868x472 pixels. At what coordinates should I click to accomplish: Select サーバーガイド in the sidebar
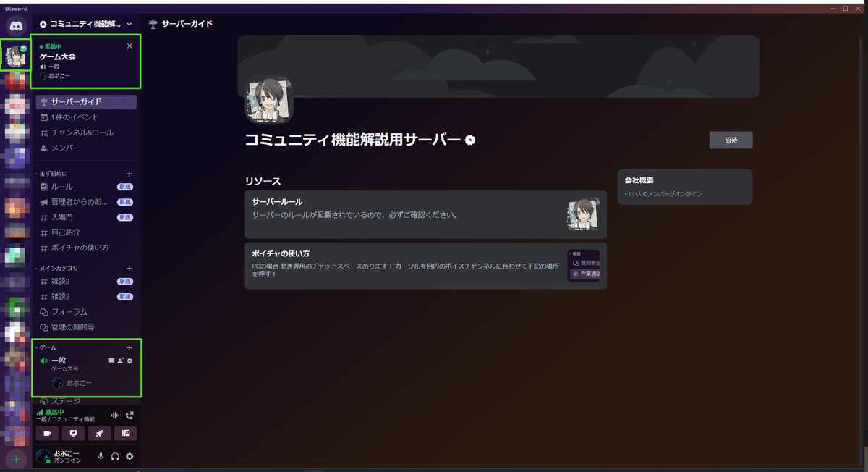86,102
